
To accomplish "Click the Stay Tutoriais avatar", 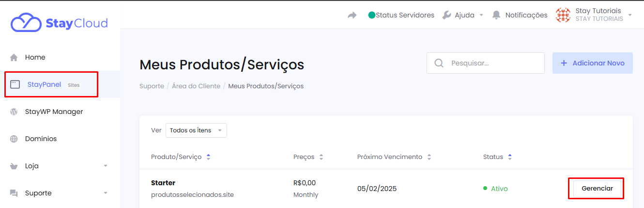I will tap(563, 15).
